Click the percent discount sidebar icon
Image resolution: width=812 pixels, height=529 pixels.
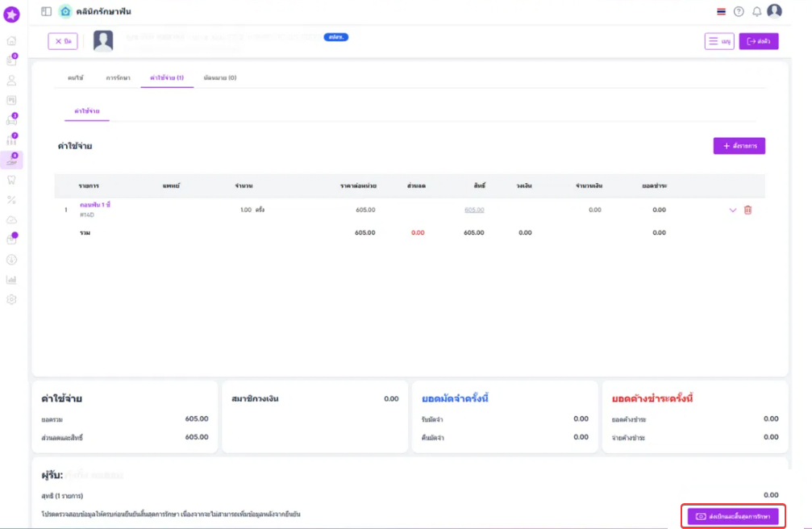[x=11, y=200]
